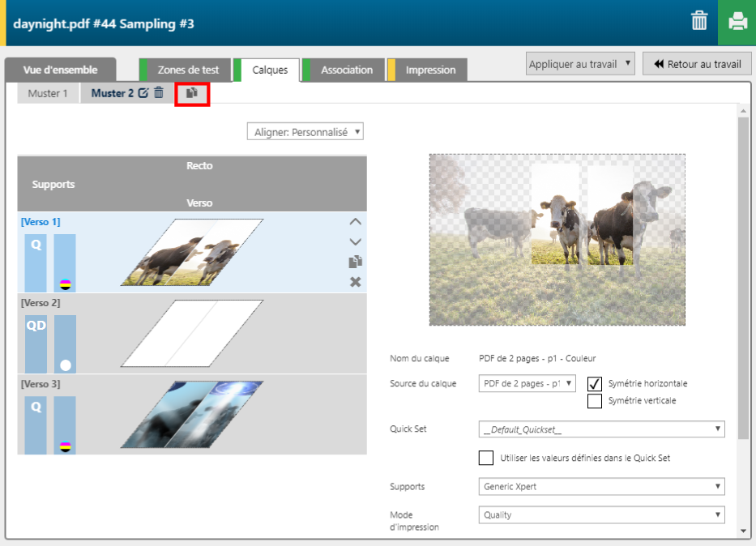This screenshot has width=756, height=546.
Task: Uncheck Symétrie horizontale checkbox
Action: (x=595, y=384)
